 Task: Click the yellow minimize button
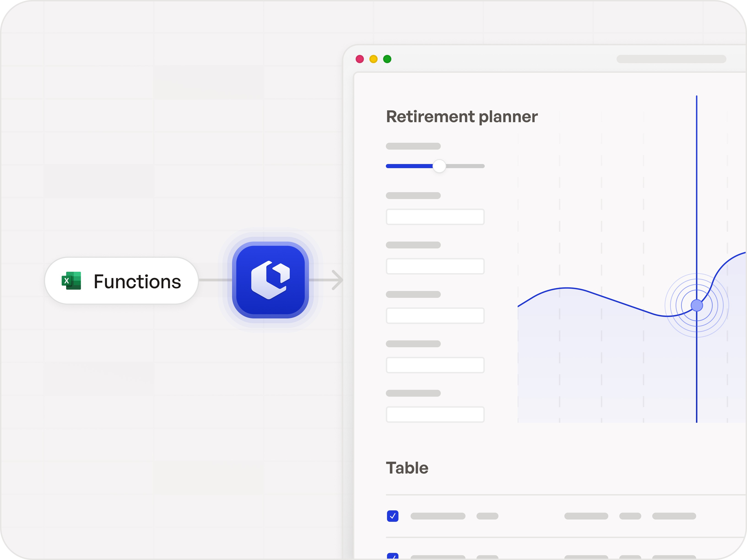(x=374, y=59)
